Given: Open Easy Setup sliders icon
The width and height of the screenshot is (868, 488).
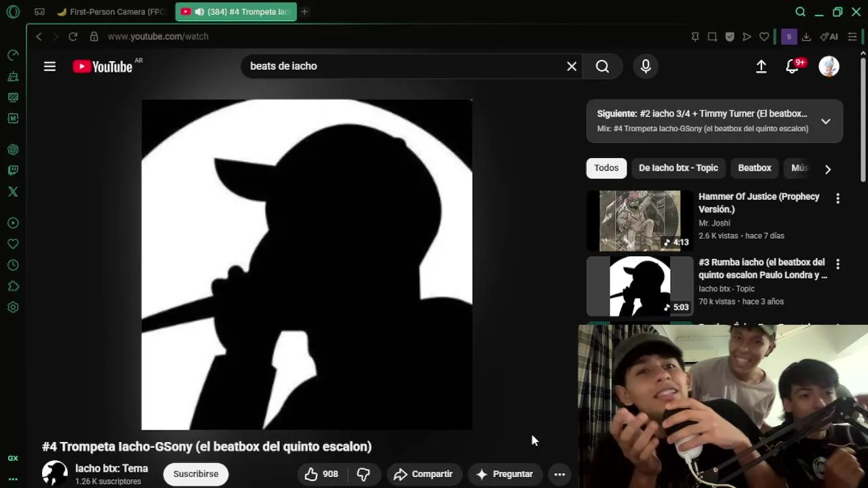Looking at the screenshot, I should (x=852, y=37).
